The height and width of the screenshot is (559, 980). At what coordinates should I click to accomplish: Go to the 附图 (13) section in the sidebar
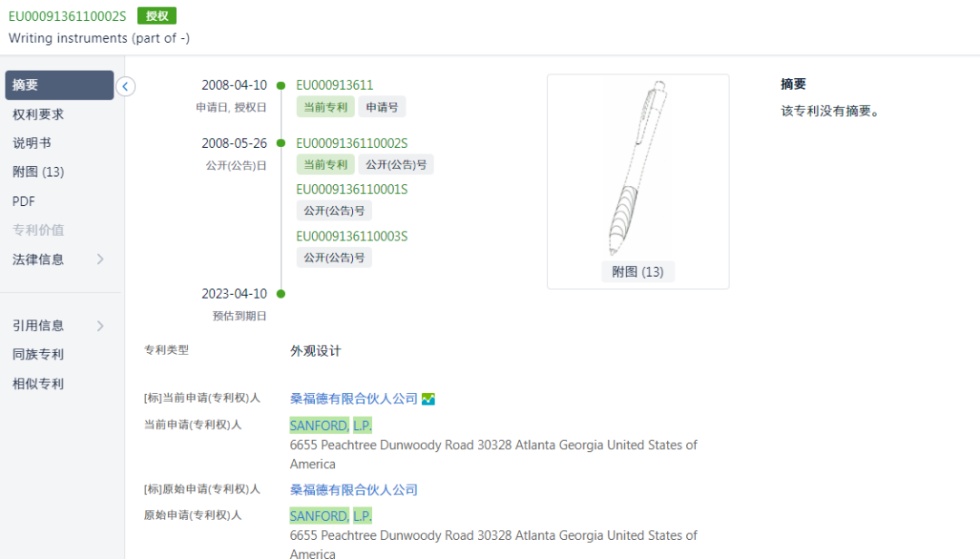coord(38,172)
